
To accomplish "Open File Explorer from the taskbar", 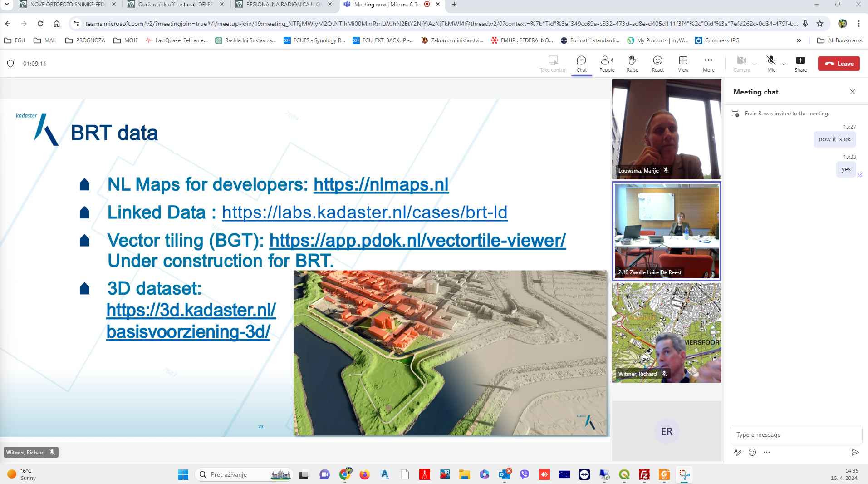I will tap(464, 474).
